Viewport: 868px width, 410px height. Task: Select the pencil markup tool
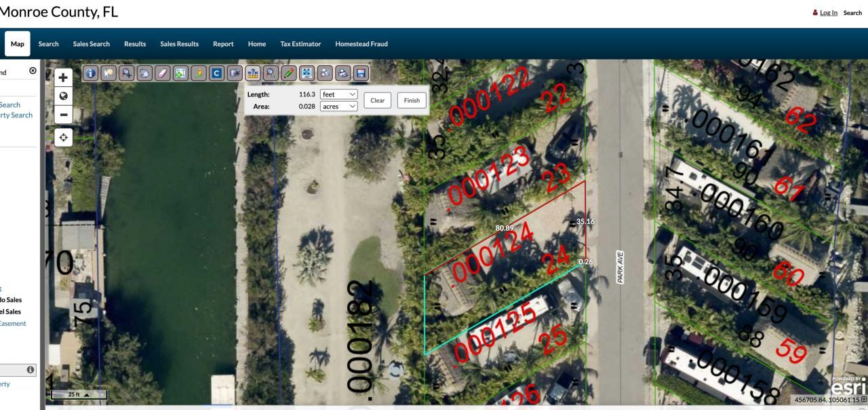click(x=290, y=73)
